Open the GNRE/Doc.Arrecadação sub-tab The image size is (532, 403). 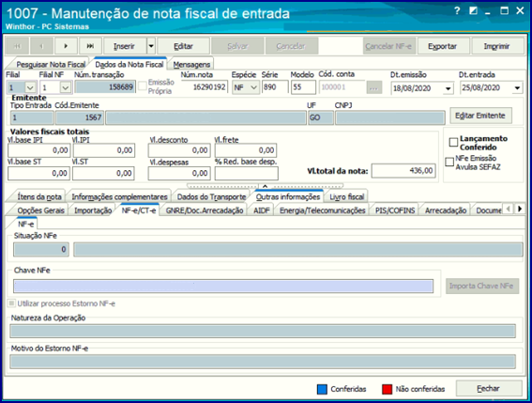(x=205, y=210)
